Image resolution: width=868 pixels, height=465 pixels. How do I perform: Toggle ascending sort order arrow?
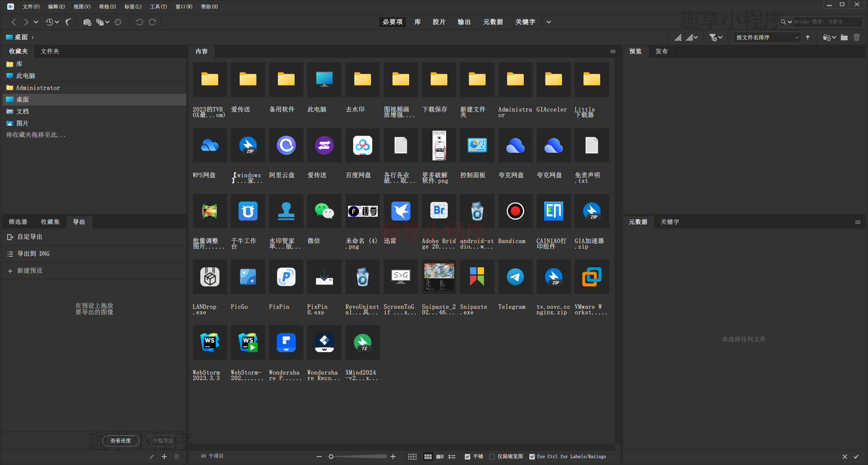pos(808,37)
